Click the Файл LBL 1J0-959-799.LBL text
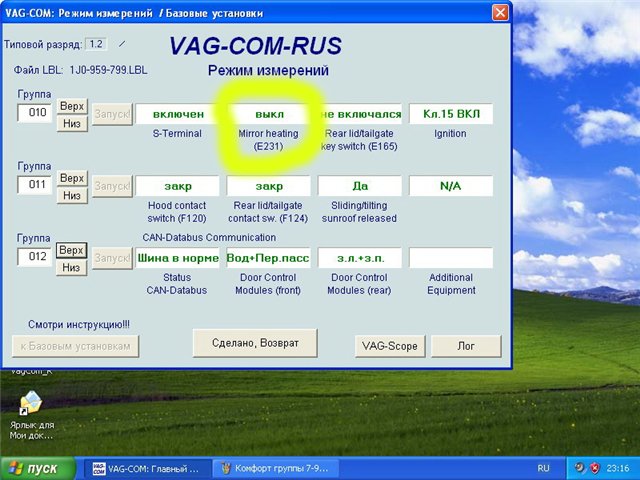 coord(80,70)
